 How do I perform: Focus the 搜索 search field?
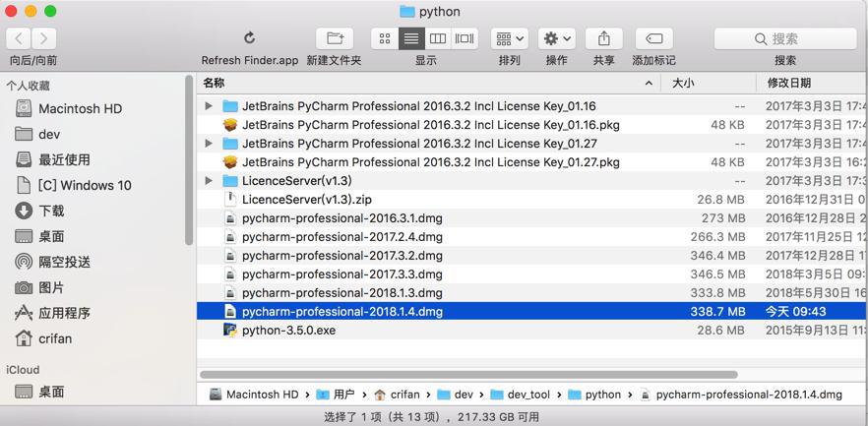pyautogui.click(x=785, y=38)
